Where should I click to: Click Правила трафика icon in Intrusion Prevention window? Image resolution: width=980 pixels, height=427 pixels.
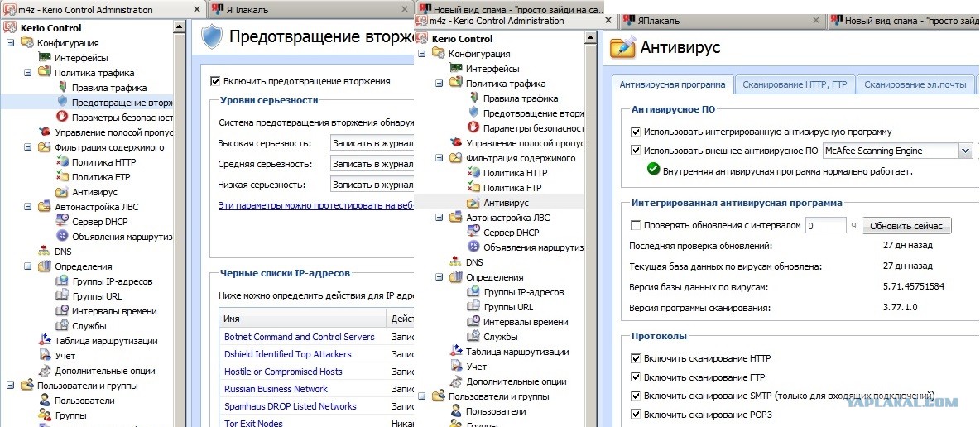coord(62,89)
